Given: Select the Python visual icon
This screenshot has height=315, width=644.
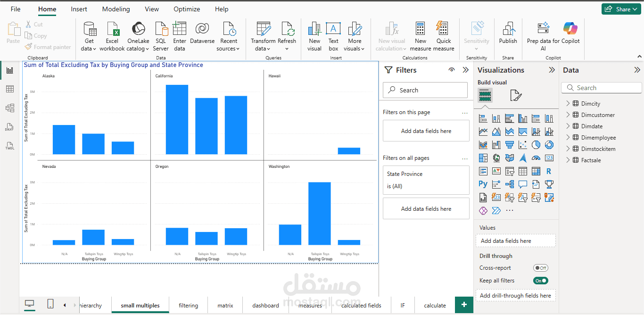Looking at the screenshot, I should pyautogui.click(x=483, y=184).
